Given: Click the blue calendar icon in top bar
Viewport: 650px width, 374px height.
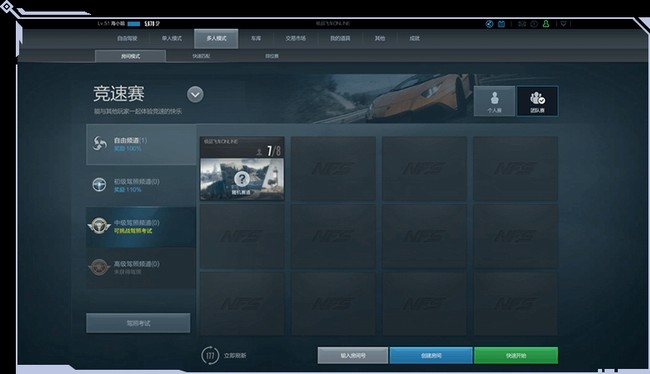Looking at the screenshot, I should coord(501,24).
